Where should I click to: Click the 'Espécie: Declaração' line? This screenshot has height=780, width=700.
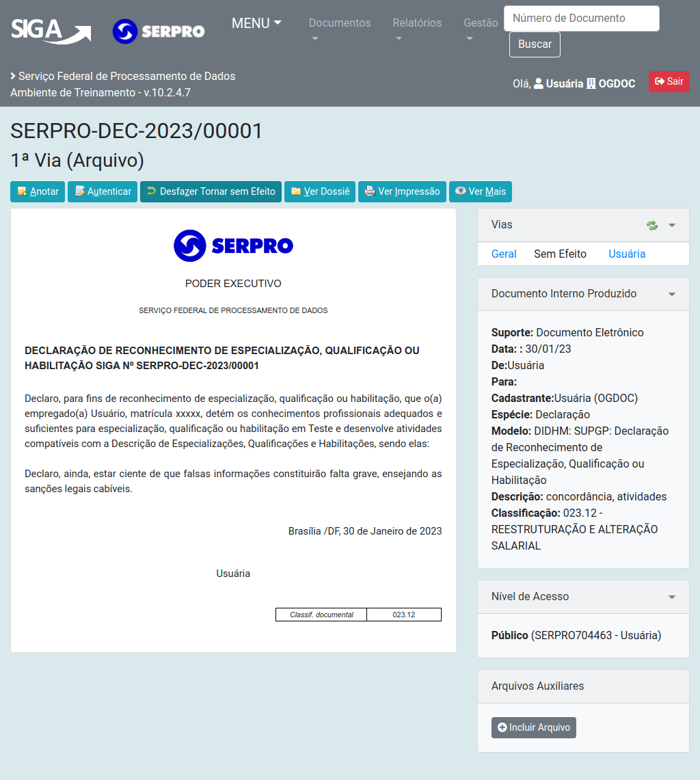coord(541,414)
